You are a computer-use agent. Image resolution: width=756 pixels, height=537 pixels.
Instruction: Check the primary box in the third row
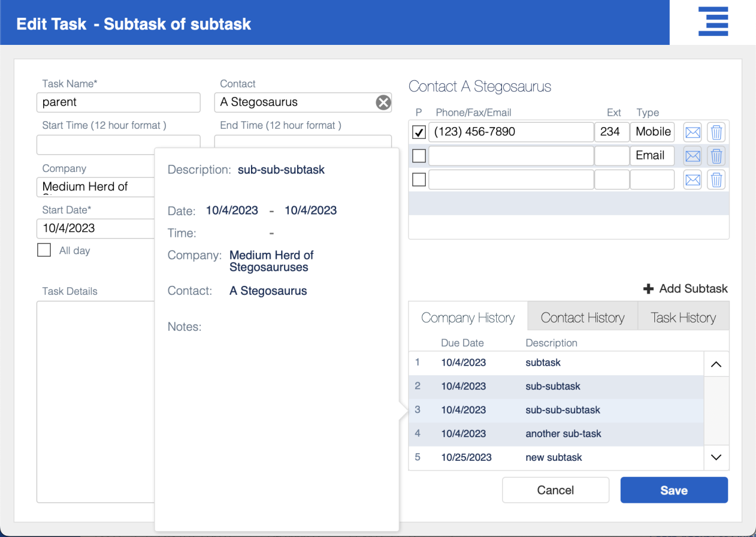[419, 180]
